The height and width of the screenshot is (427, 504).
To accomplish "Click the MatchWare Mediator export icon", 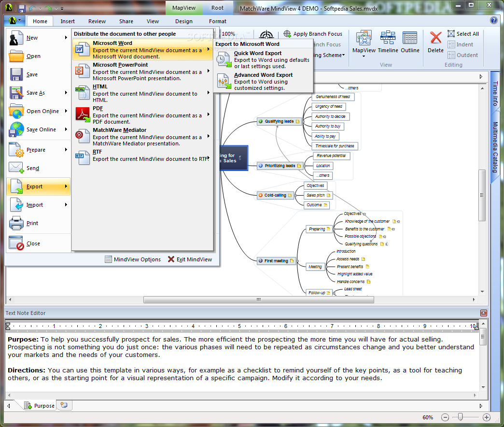I will pyautogui.click(x=82, y=136).
